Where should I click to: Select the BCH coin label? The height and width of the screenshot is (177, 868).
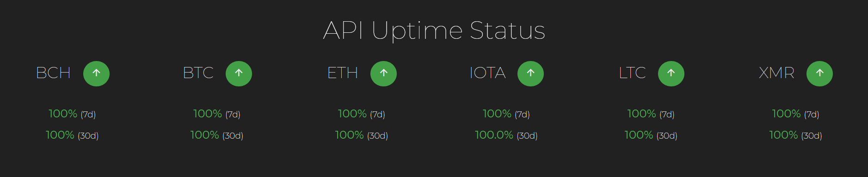53,73
